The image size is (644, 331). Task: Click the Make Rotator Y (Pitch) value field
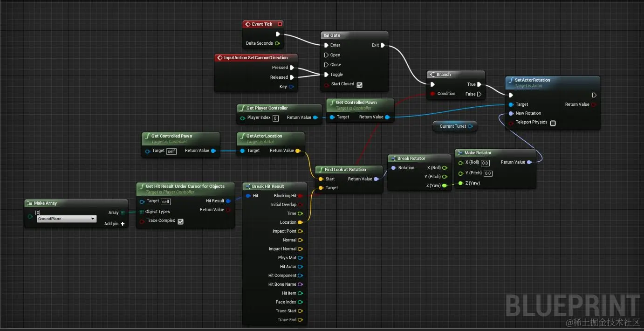[x=488, y=173]
